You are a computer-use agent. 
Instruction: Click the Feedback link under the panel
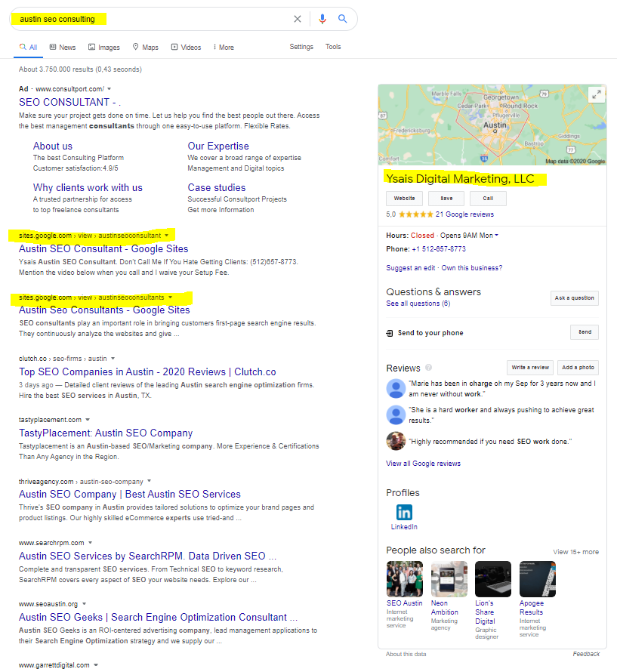[586, 654]
